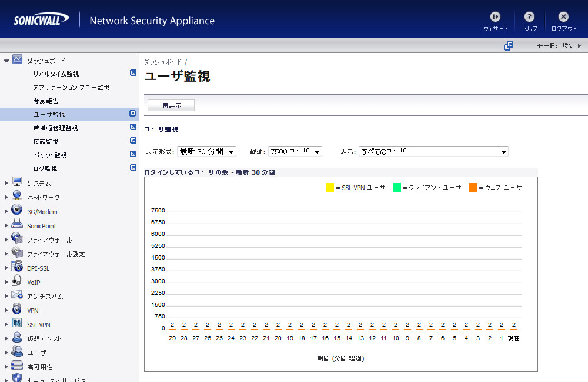Pop out ユーザ監視 page icon

click(133, 114)
